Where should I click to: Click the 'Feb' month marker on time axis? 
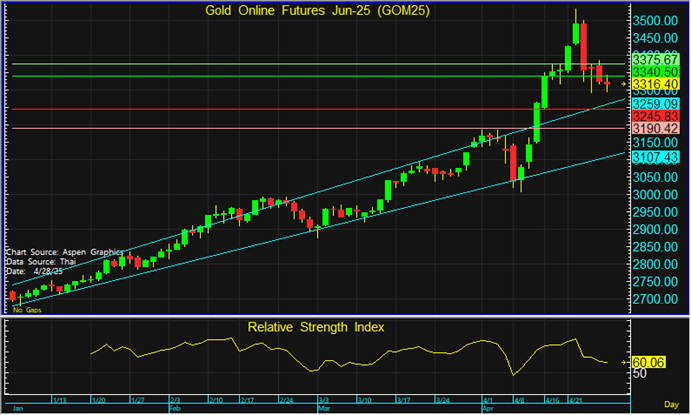point(174,410)
